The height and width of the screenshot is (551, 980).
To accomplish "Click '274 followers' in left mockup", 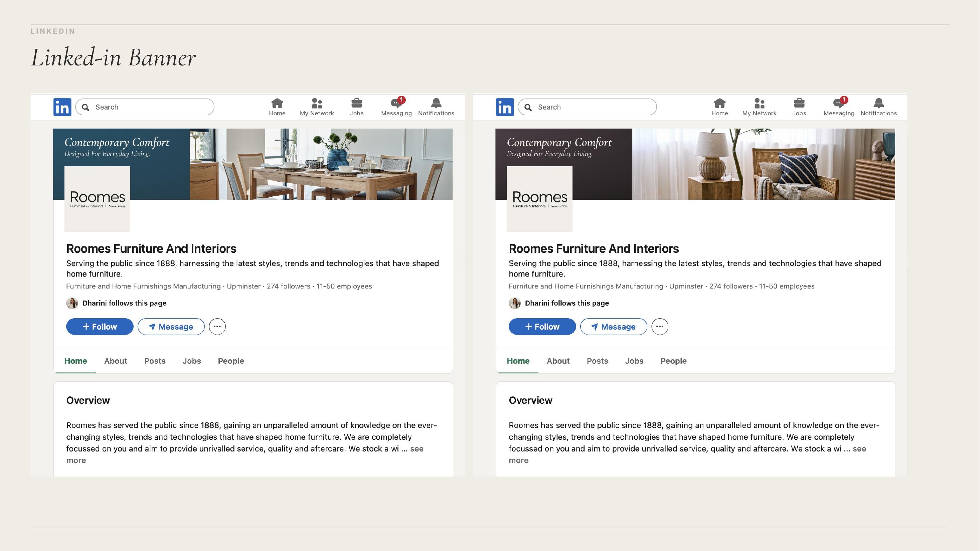I will 288,286.
